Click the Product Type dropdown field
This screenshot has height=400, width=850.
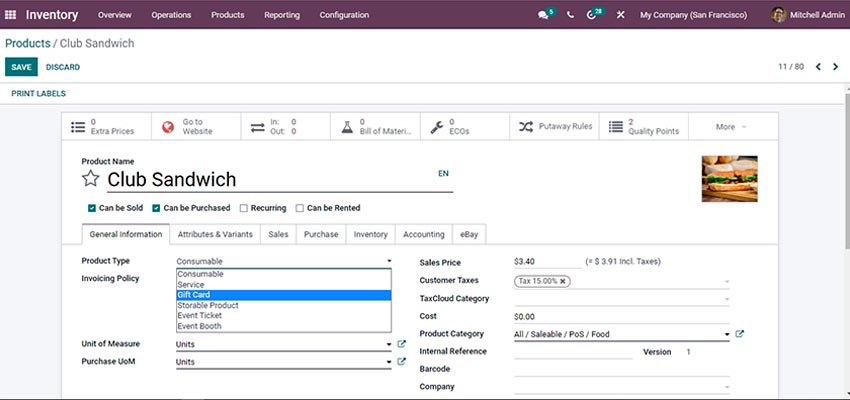point(284,261)
